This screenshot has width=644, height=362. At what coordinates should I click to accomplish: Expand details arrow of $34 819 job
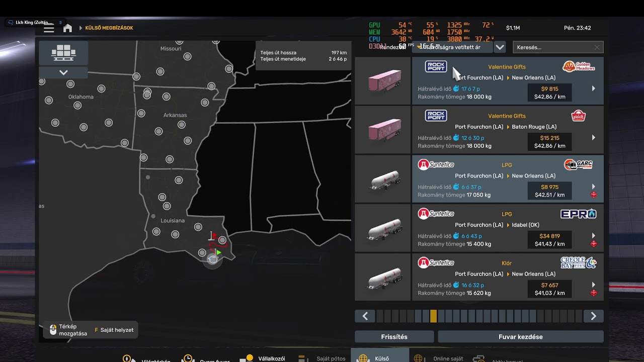pos(594,235)
